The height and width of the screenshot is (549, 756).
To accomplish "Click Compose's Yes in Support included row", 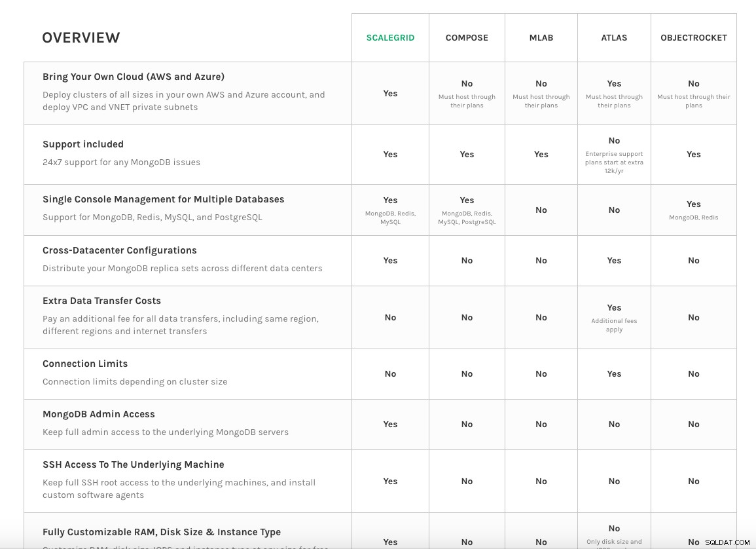I will coord(467,155).
